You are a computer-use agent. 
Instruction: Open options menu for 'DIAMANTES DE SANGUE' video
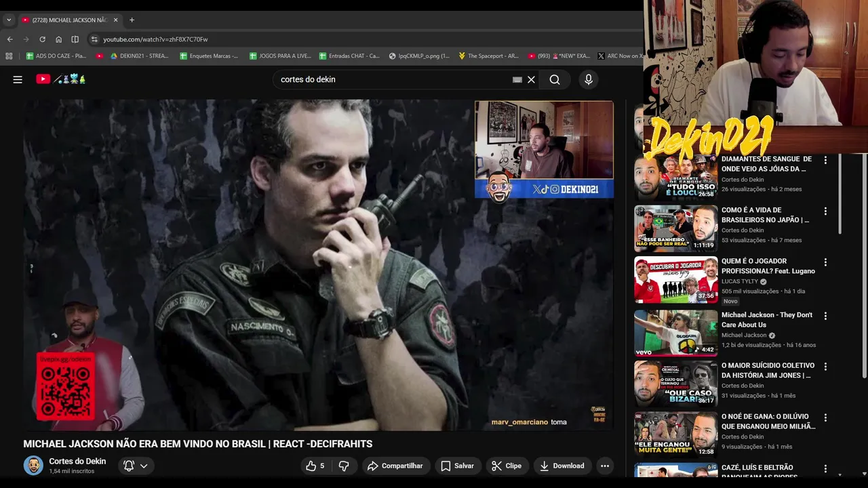pyautogui.click(x=825, y=161)
